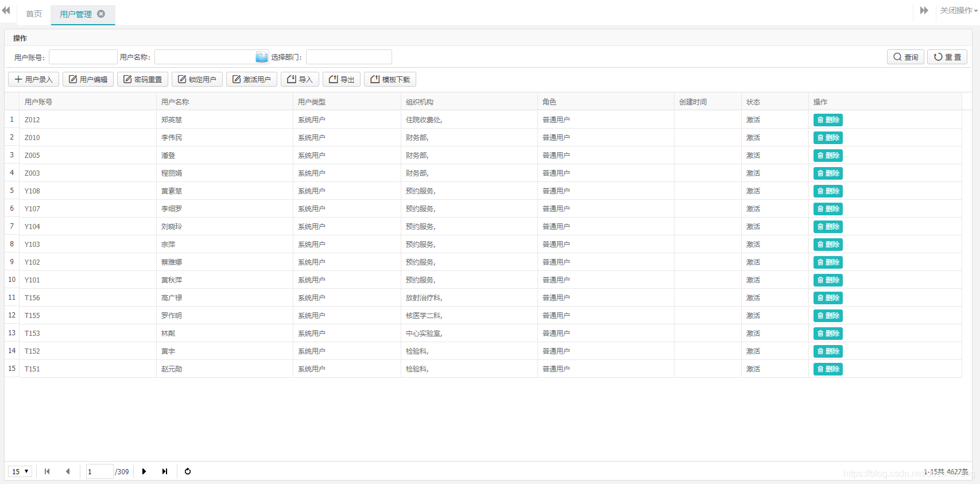980x484 pixels.
Task: Delete user Y104 刘晓玲
Action: (x=828, y=227)
